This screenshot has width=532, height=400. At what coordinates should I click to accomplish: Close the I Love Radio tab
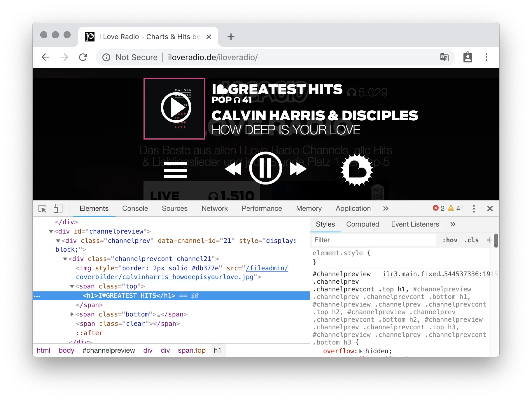(209, 37)
